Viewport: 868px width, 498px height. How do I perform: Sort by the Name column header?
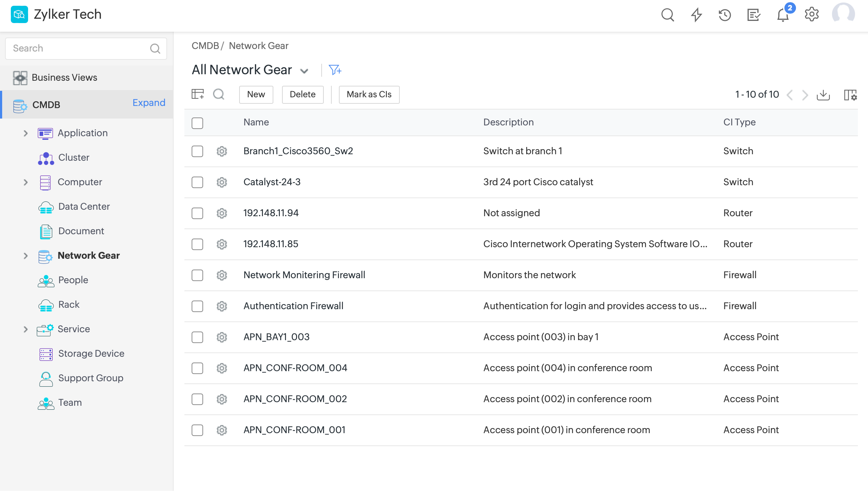click(x=256, y=122)
